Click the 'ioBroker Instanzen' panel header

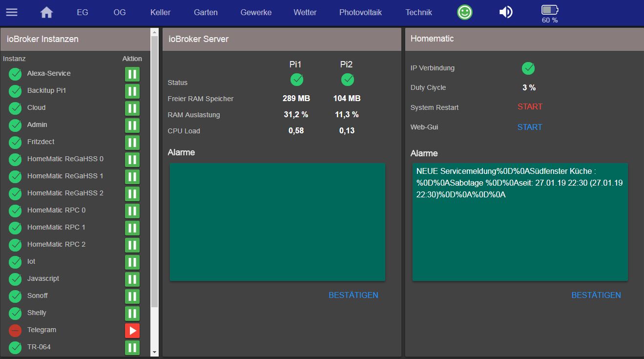(75, 39)
